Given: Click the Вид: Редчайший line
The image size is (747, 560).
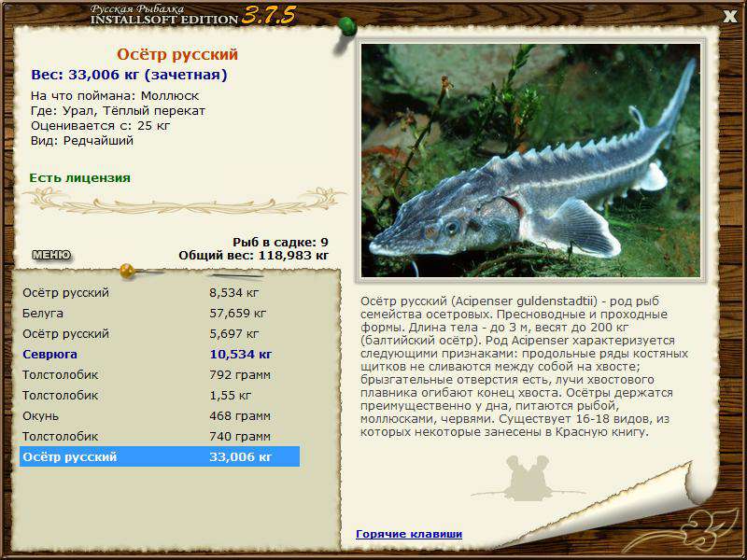Looking at the screenshot, I should point(82,141).
